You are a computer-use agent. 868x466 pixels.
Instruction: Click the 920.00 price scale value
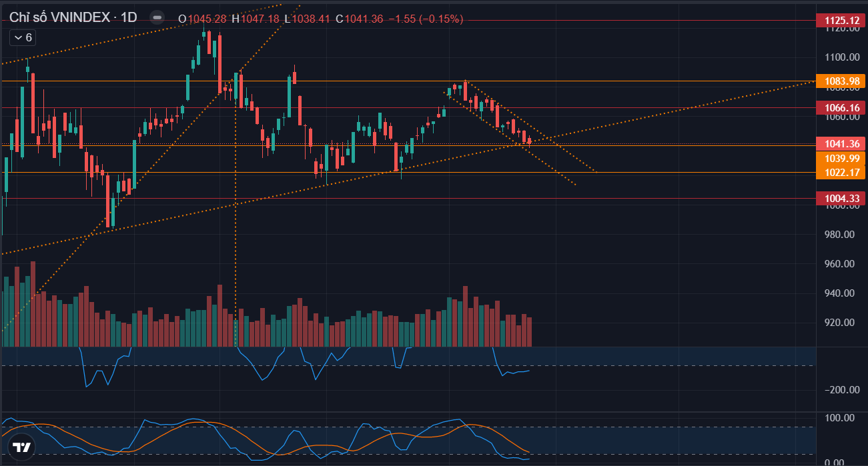(840, 322)
